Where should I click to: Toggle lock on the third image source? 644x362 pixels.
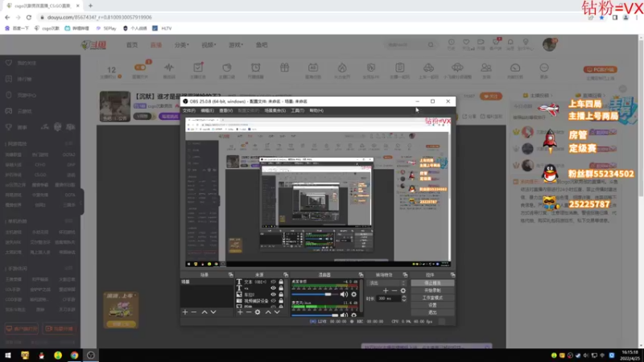click(281, 294)
